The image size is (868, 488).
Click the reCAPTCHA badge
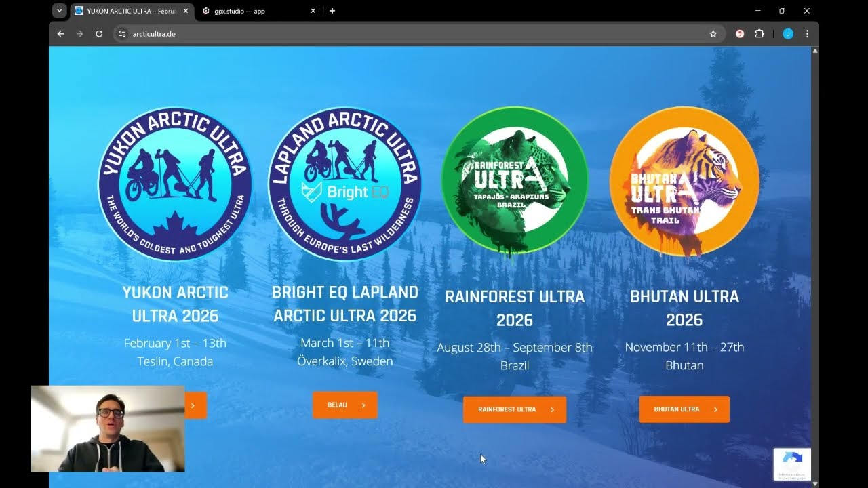point(792,464)
